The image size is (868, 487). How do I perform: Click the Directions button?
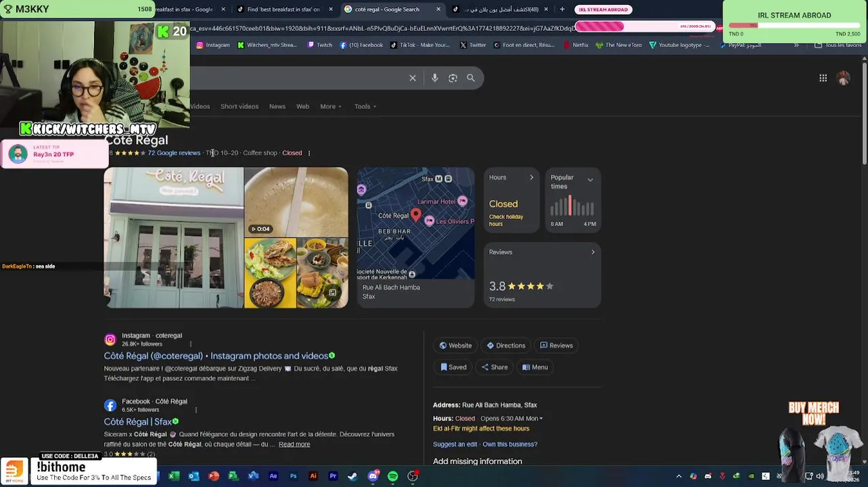506,346
